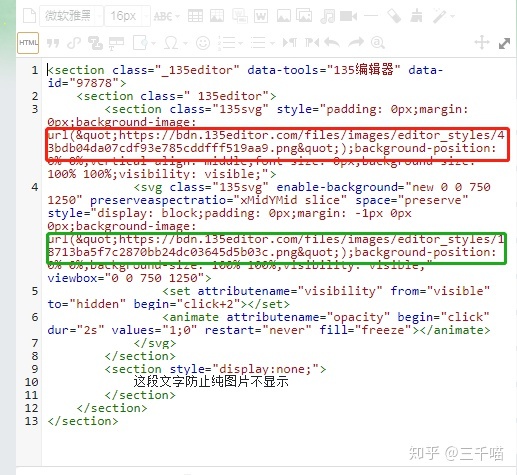This screenshot has height=475, width=517.
Task: Click the right-to-left text direction icon
Action: tap(312, 42)
